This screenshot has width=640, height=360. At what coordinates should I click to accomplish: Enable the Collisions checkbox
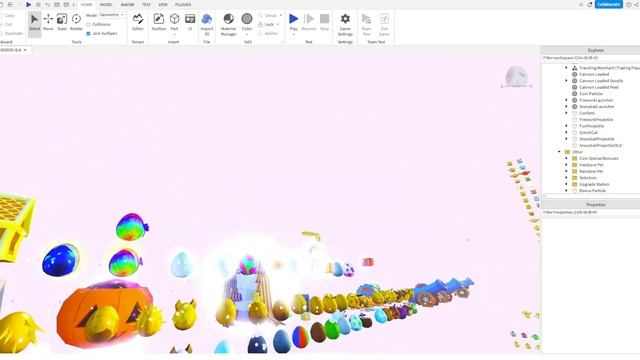click(x=88, y=24)
